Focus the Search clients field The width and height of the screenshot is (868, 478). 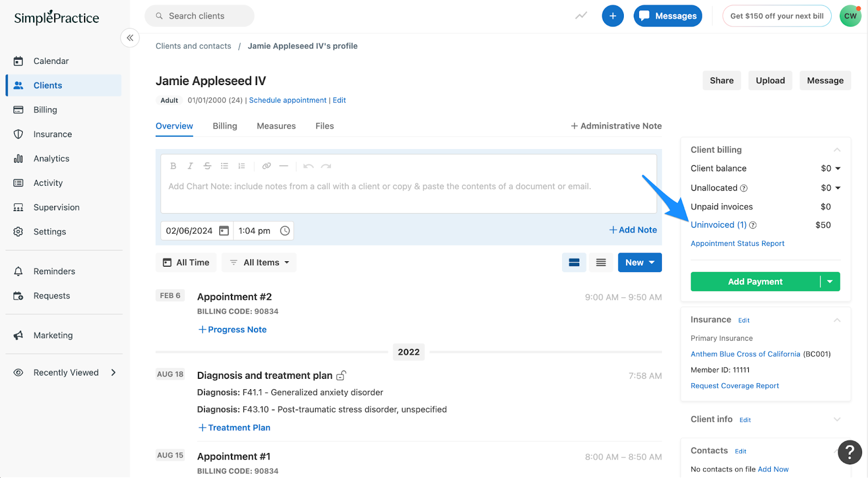[200, 16]
